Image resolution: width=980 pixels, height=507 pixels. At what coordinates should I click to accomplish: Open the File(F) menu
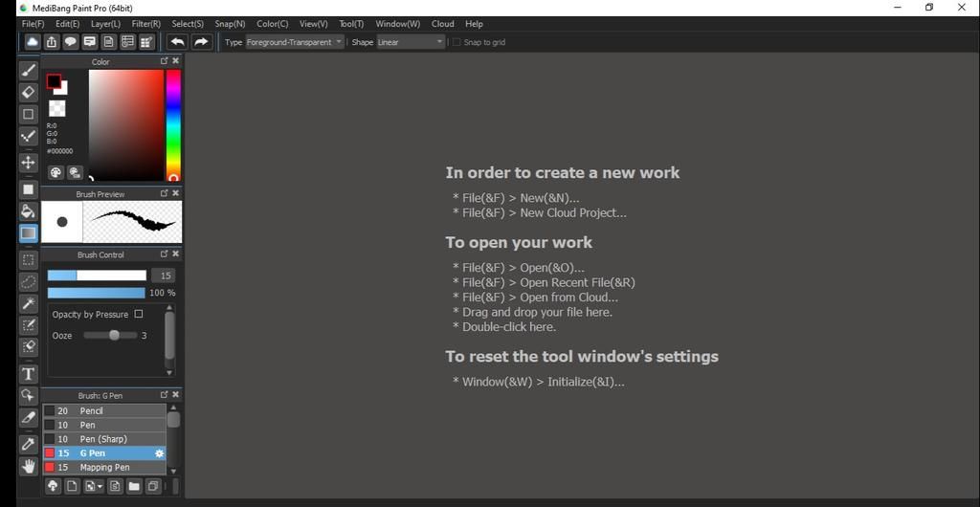33,24
